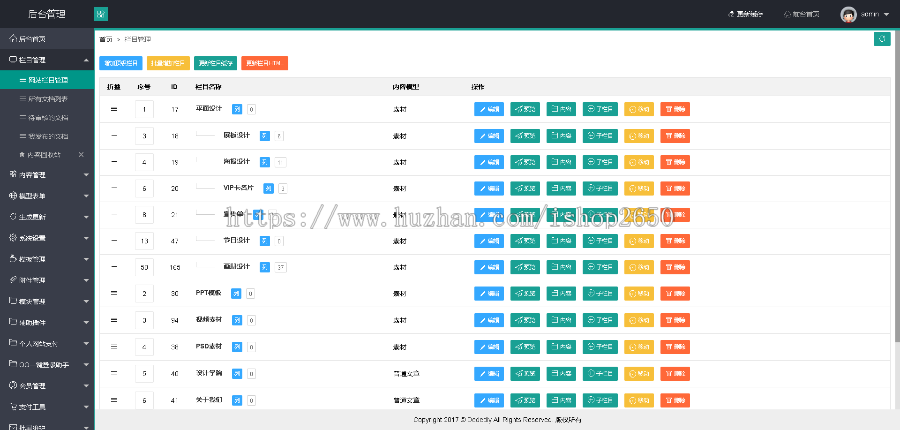The height and width of the screenshot is (430, 900).
Task: Click the refresh icon at top right
Action: (x=881, y=39)
